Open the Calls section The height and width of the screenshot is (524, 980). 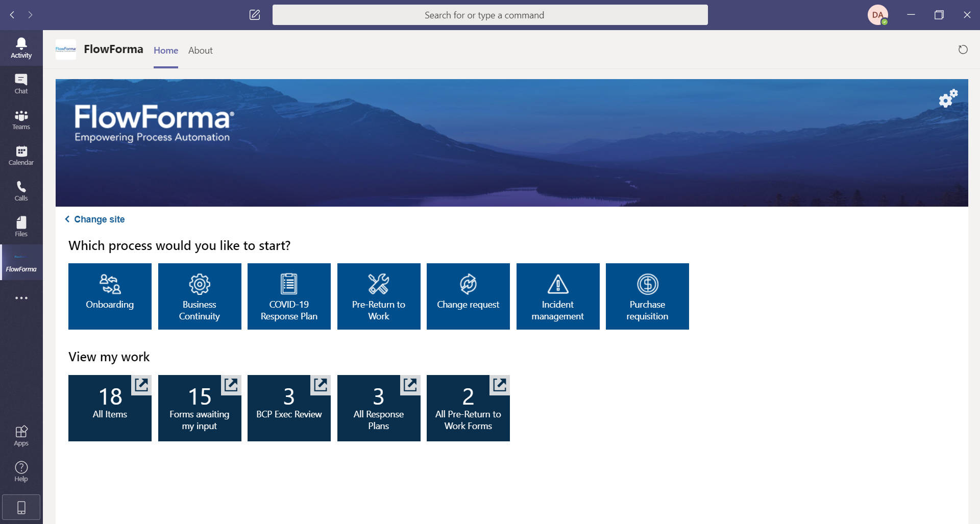tap(21, 190)
